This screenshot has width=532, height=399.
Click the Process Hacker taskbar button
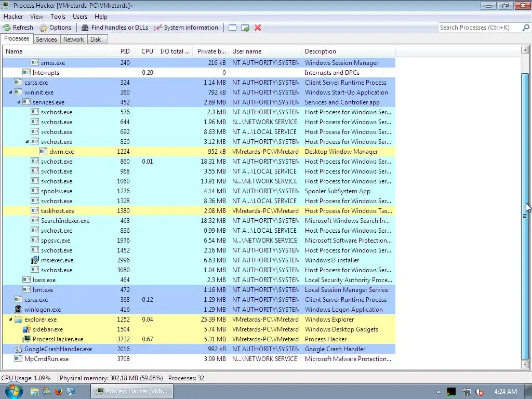click(x=132, y=391)
